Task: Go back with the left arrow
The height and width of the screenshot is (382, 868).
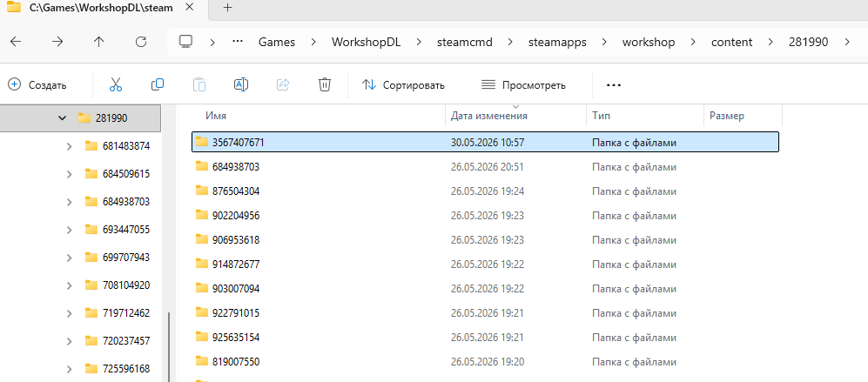Action: (16, 42)
